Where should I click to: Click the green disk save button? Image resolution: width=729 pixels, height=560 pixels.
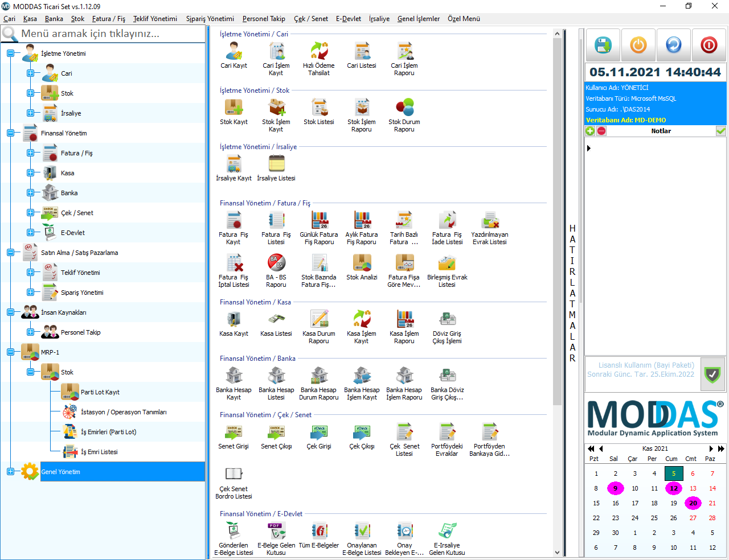coord(603,45)
